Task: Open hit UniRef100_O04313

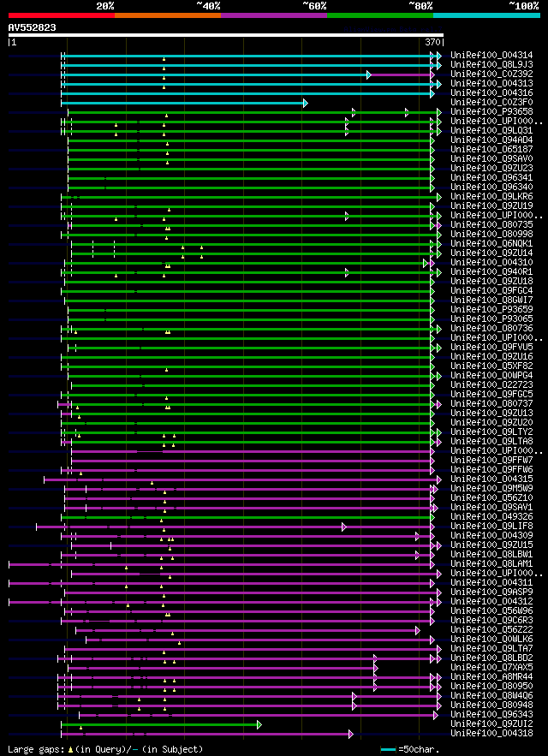Action: coord(491,83)
